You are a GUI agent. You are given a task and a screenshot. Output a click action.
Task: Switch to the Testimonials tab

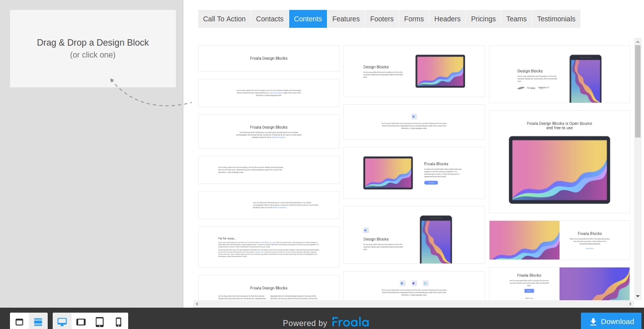point(556,18)
